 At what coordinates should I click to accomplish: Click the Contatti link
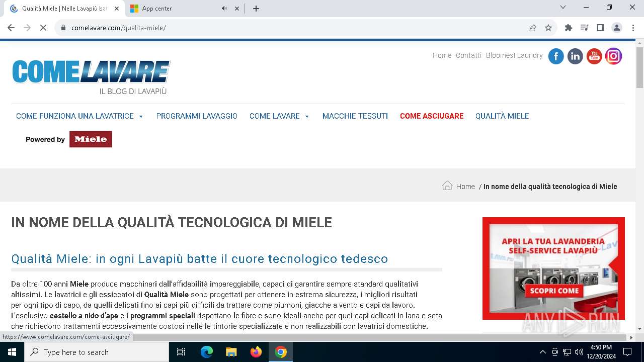coord(468,55)
